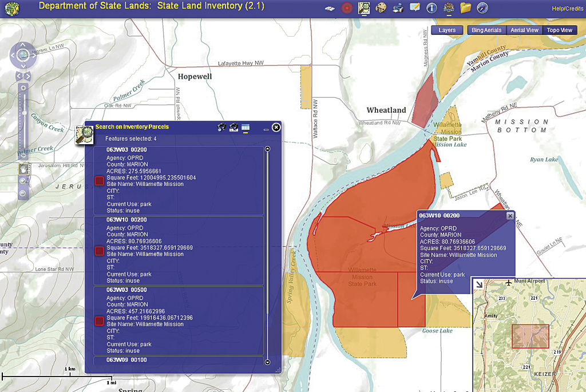The image size is (586, 392).
Task: Click the Hopewell town label on map
Action: [x=195, y=77]
